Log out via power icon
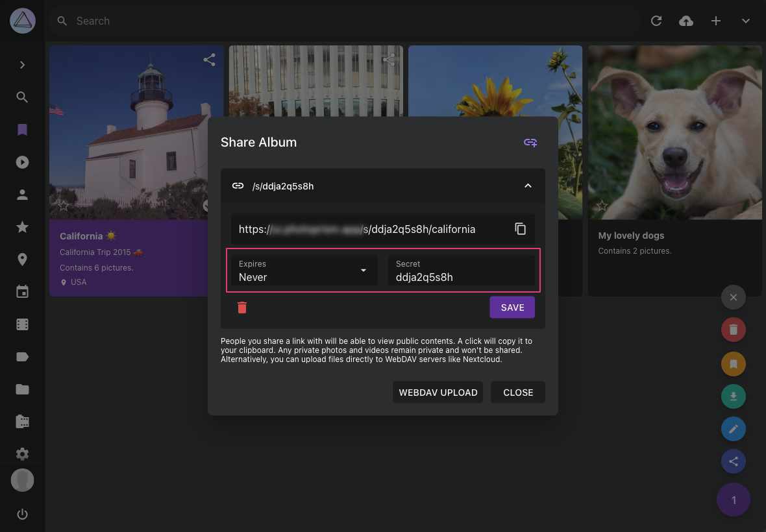The width and height of the screenshot is (766, 532). (22, 514)
